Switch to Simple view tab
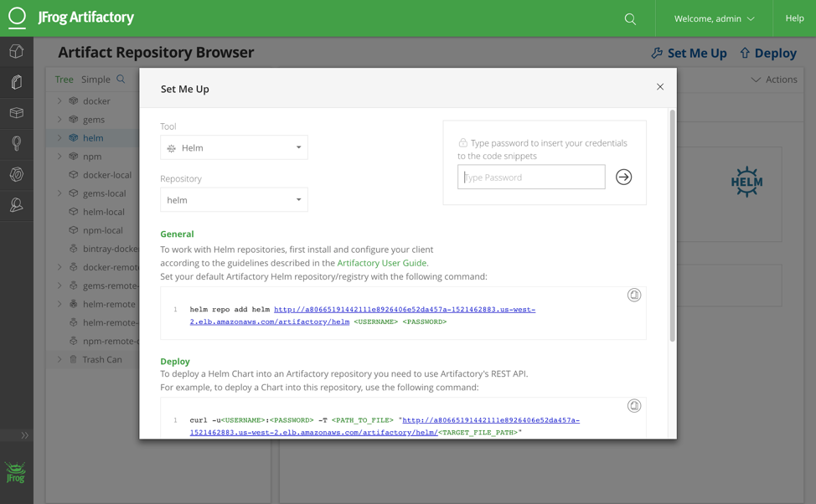Image resolution: width=816 pixels, height=504 pixels. pyautogui.click(x=96, y=80)
